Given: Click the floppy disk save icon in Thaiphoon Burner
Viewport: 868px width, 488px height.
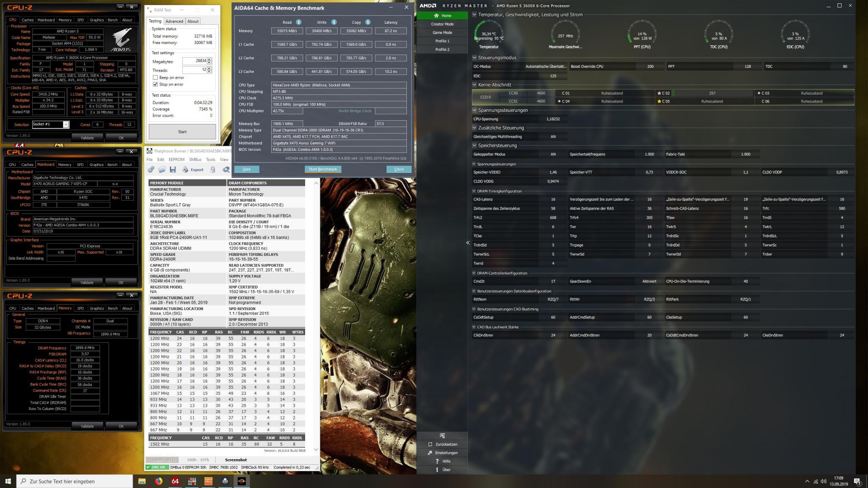Looking at the screenshot, I should pyautogui.click(x=172, y=169).
